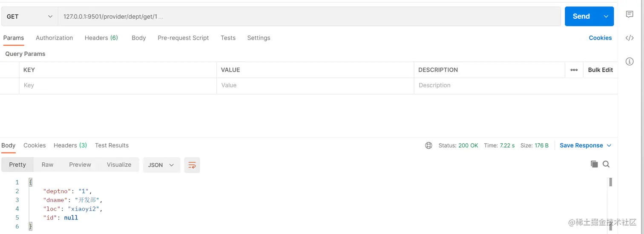Viewport: 644px width, 234px height.
Task: Open the code snippet icon
Action: pos(630,38)
